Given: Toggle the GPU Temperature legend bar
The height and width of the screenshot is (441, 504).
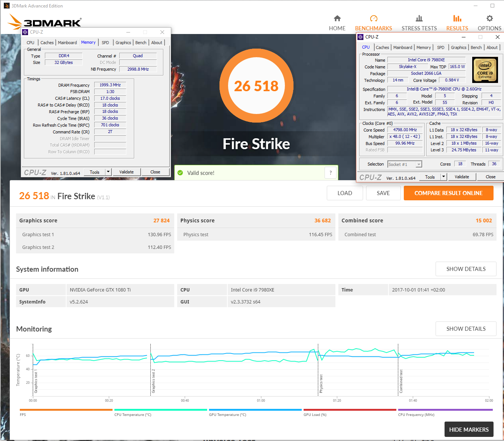Looking at the screenshot, I should (255, 410).
